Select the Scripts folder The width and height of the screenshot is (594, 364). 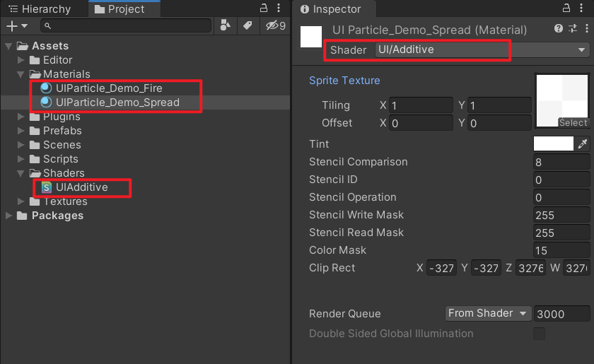pyautogui.click(x=61, y=159)
